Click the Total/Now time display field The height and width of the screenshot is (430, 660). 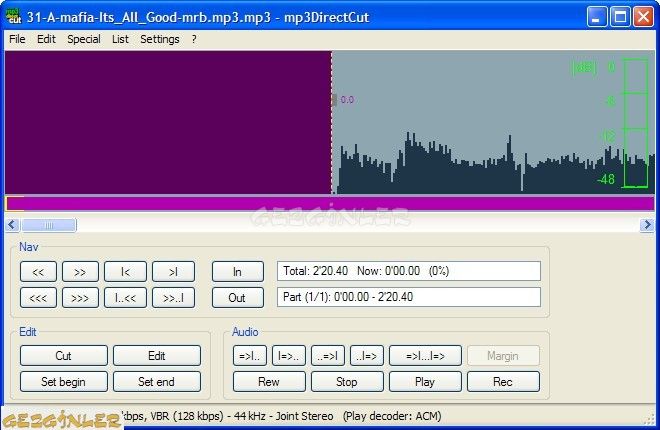click(x=408, y=271)
